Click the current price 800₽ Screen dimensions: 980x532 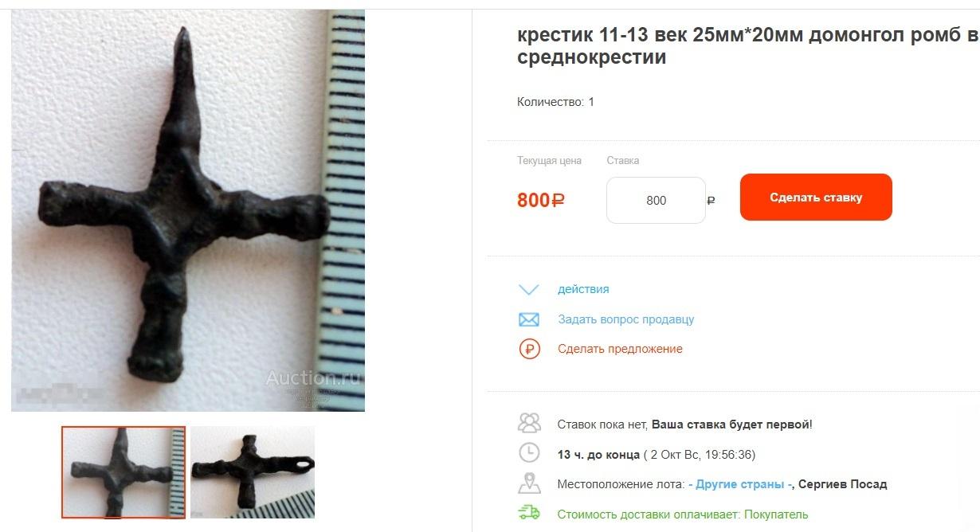(x=541, y=200)
